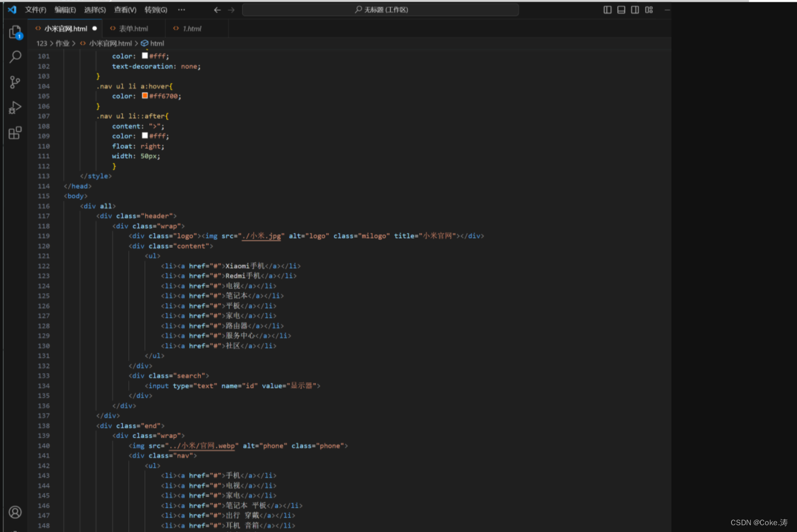Click the <body> tag line
Screen dimensions: 797x532
pyautogui.click(x=76, y=196)
